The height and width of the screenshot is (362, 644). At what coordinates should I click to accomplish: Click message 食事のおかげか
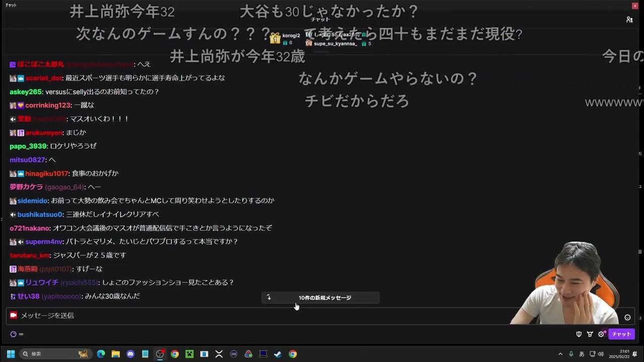point(95,173)
